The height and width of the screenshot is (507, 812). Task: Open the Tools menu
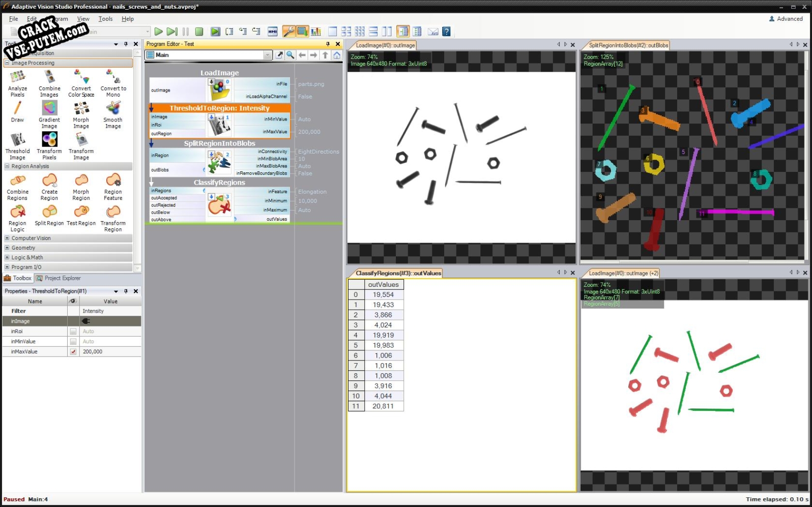point(105,19)
